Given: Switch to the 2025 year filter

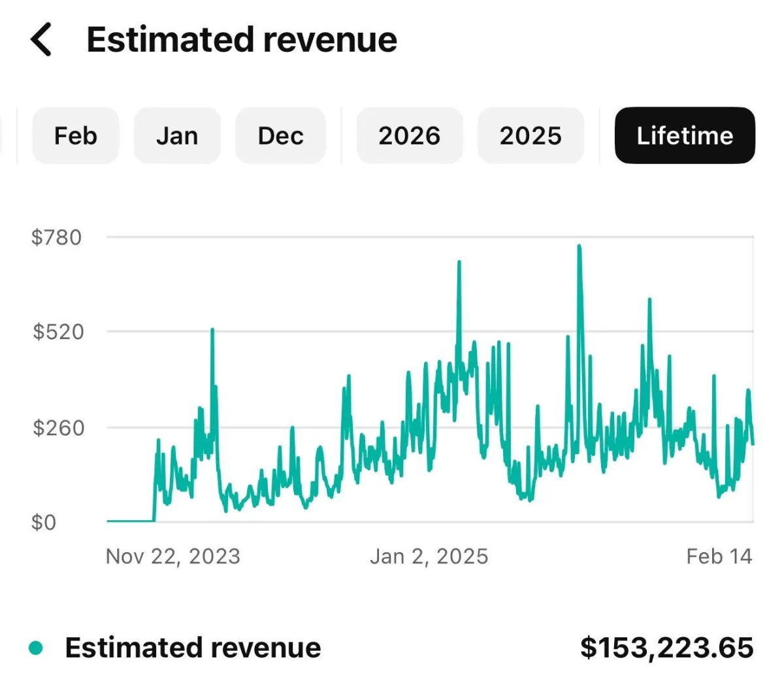Looking at the screenshot, I should pyautogui.click(x=531, y=135).
